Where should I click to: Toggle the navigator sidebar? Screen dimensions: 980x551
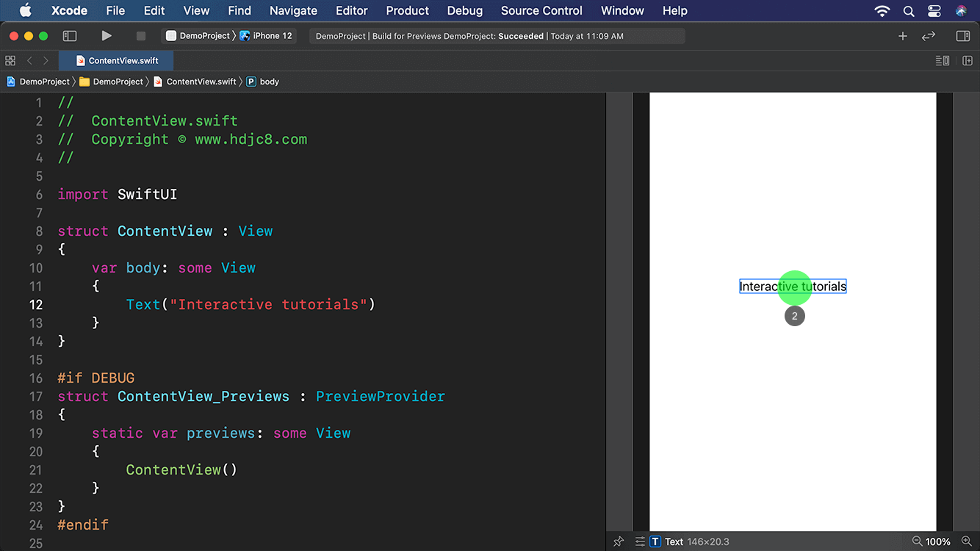pyautogui.click(x=70, y=36)
